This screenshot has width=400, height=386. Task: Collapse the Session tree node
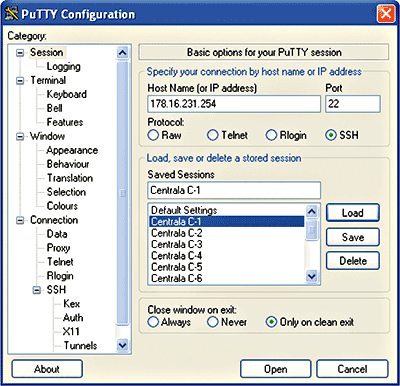pyautogui.click(x=20, y=53)
